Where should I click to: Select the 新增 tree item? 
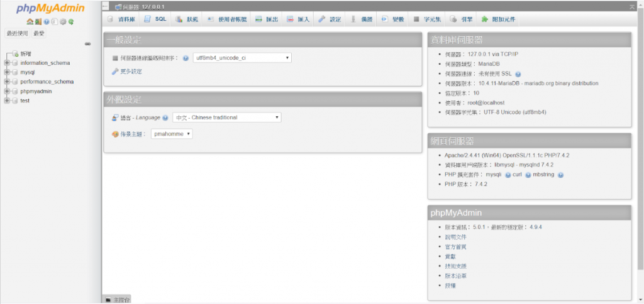click(x=26, y=53)
